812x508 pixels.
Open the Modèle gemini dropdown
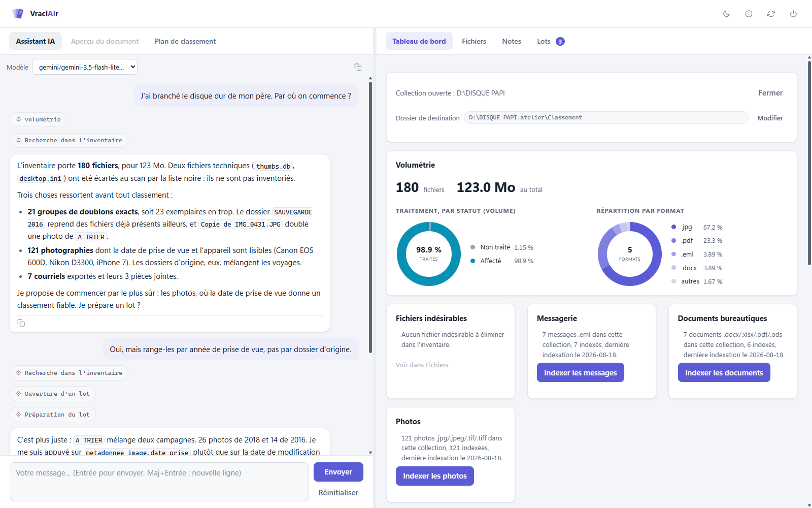tap(85, 67)
